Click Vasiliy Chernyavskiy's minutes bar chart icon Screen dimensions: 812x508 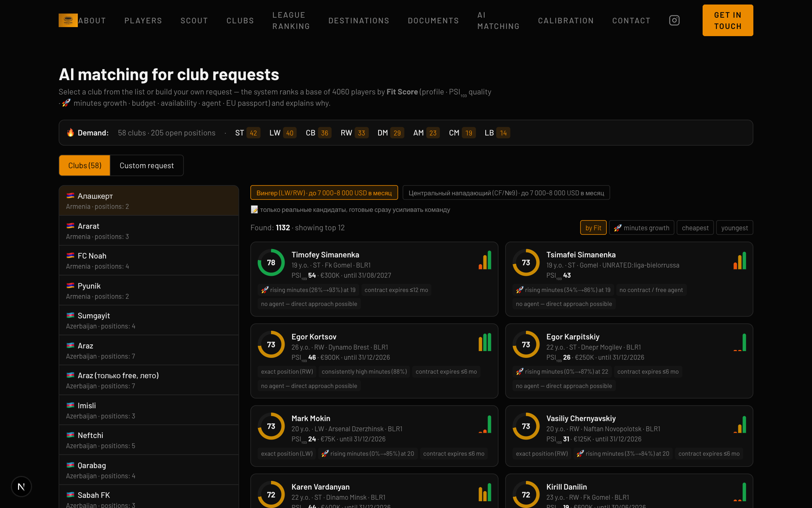click(x=740, y=424)
